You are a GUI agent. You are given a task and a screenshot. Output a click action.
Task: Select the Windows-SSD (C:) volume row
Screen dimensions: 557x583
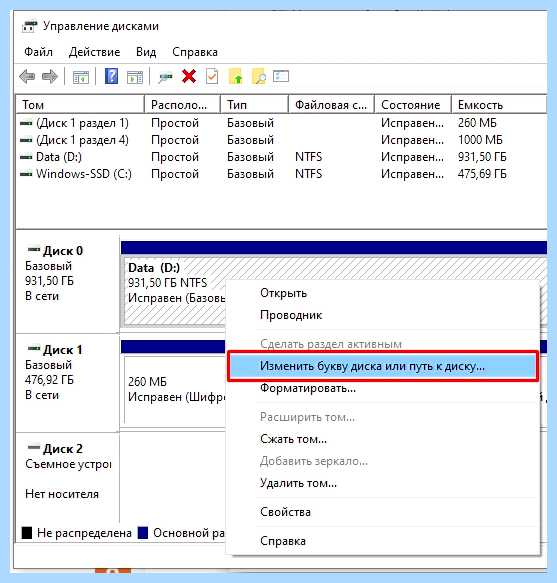click(281, 174)
